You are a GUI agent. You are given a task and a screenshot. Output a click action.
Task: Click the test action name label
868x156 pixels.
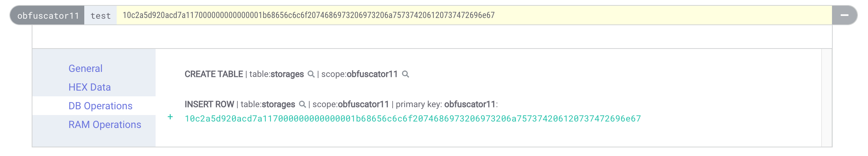(100, 15)
